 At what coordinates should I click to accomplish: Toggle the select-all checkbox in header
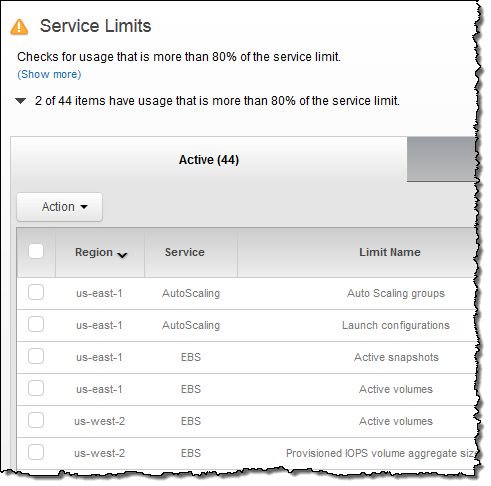[x=36, y=251]
